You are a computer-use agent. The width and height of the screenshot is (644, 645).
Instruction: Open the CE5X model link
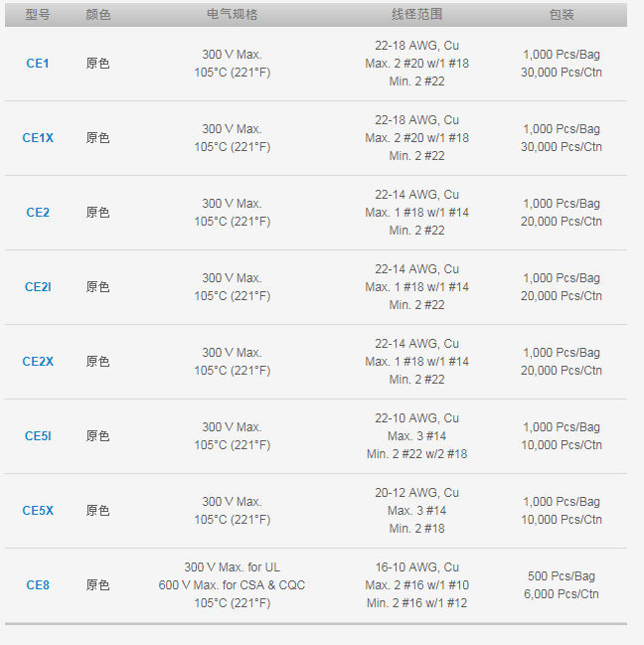click(x=38, y=511)
